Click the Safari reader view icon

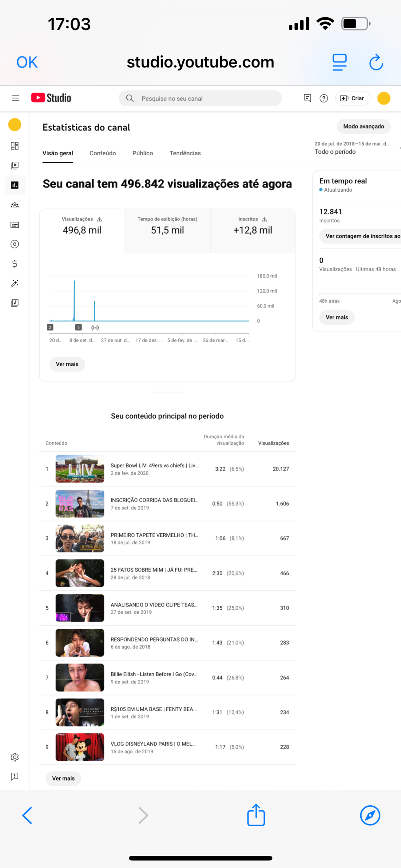pyautogui.click(x=339, y=62)
